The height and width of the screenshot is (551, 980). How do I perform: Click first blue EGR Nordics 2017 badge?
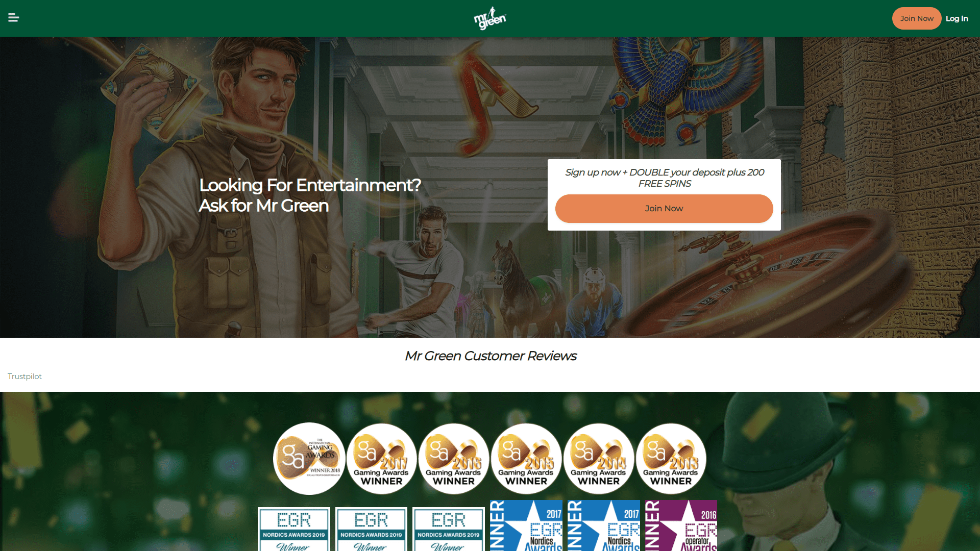pos(526,525)
